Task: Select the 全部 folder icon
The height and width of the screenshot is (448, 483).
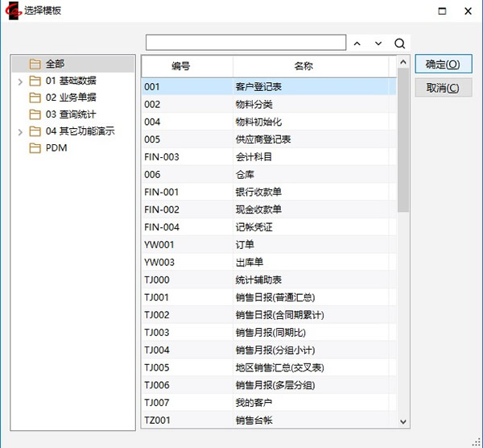Action: tap(35, 64)
